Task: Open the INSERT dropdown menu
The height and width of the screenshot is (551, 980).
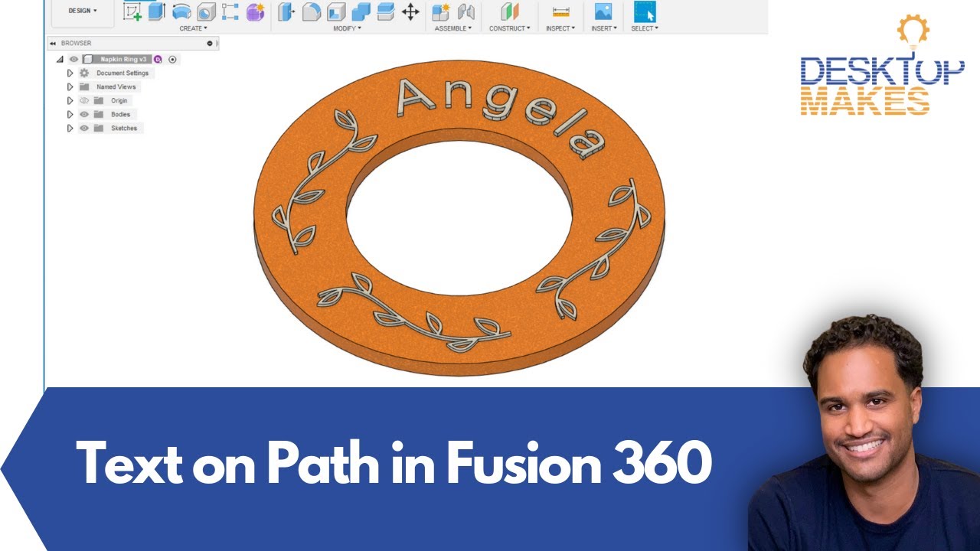Action: click(604, 28)
